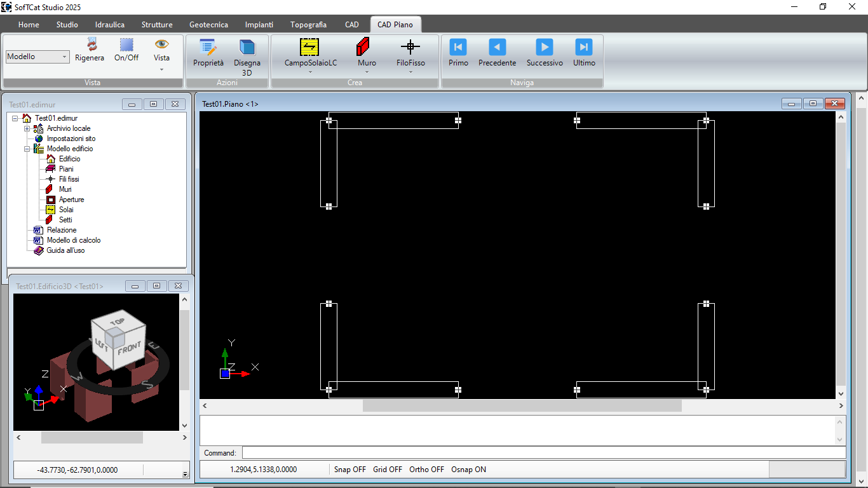The width and height of the screenshot is (868, 488).
Task: Click the FRONT face of view cube
Action: [x=130, y=349]
